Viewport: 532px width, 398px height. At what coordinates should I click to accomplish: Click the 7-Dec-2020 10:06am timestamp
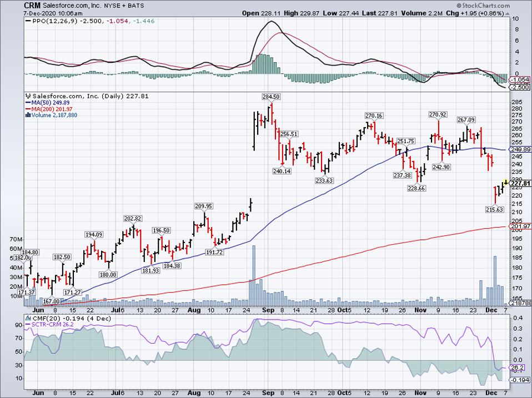pyautogui.click(x=53, y=13)
